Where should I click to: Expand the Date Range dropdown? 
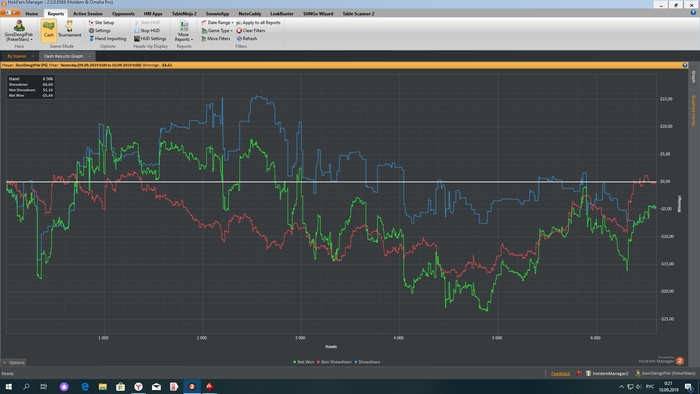[217, 22]
